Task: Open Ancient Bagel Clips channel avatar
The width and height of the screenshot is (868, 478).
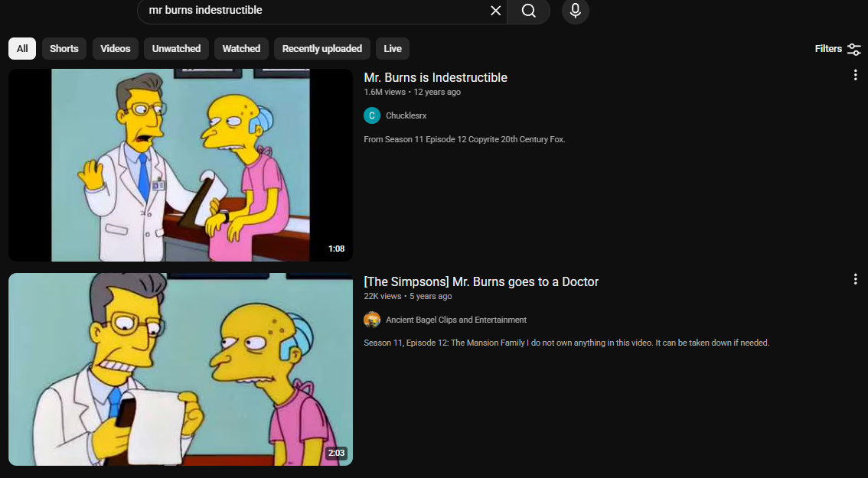Action: pos(372,320)
